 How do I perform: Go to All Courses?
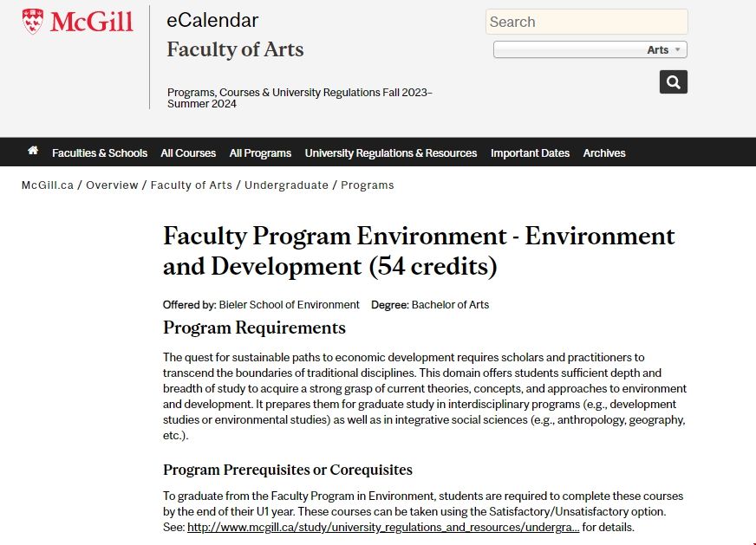click(188, 152)
